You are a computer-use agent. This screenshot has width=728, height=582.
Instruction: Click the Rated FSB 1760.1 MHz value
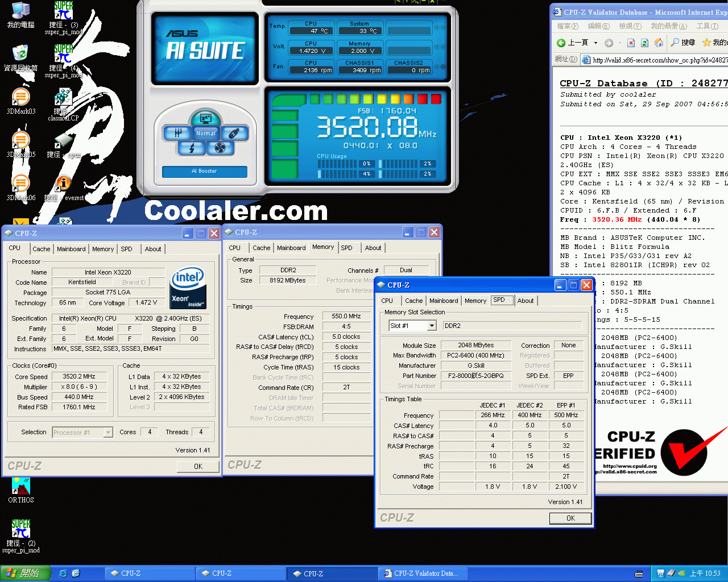(79, 407)
